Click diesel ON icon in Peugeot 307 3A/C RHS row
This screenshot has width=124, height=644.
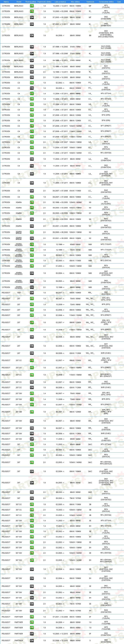(32, 498)
